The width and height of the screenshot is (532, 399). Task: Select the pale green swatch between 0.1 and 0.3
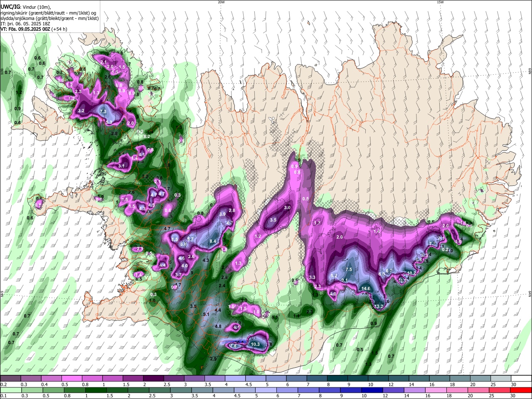[x=10, y=390]
